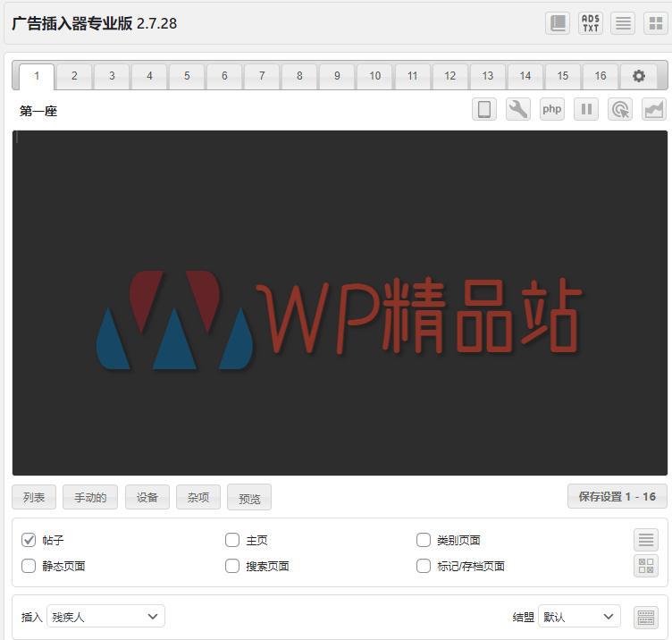The image size is (672, 640).
Task: Switch to block tab 16
Action: pos(601,76)
